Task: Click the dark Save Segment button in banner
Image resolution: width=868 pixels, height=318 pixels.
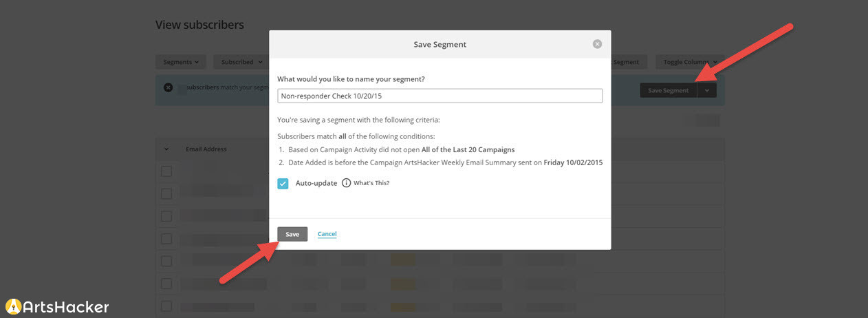Action: [x=668, y=90]
